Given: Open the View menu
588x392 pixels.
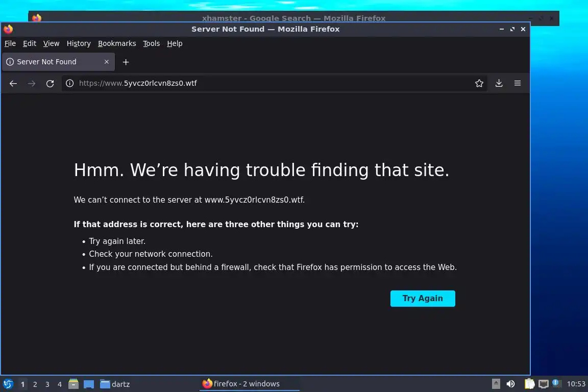Looking at the screenshot, I should pos(52,43).
